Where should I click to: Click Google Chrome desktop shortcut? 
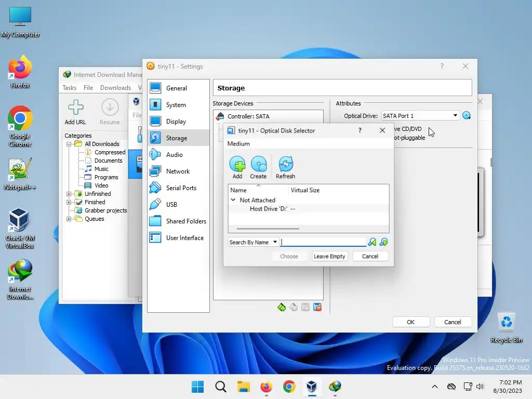tap(20, 126)
